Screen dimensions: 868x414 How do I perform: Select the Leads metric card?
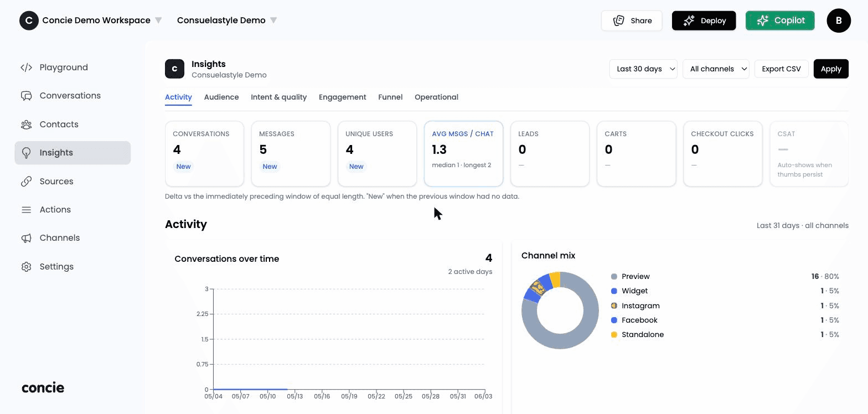coord(550,154)
